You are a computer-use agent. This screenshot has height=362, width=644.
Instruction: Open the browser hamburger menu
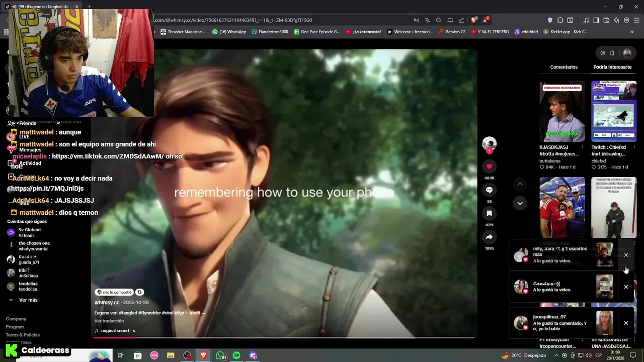pos(637,20)
